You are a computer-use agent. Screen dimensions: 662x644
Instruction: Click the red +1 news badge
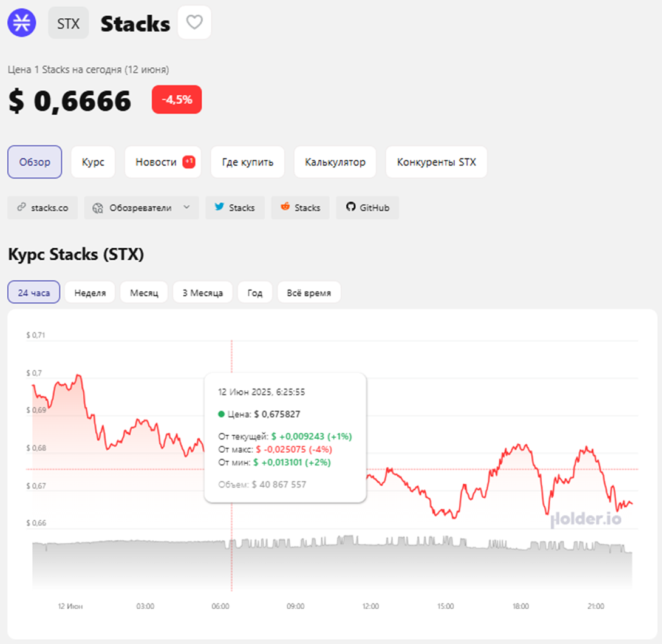[189, 161]
